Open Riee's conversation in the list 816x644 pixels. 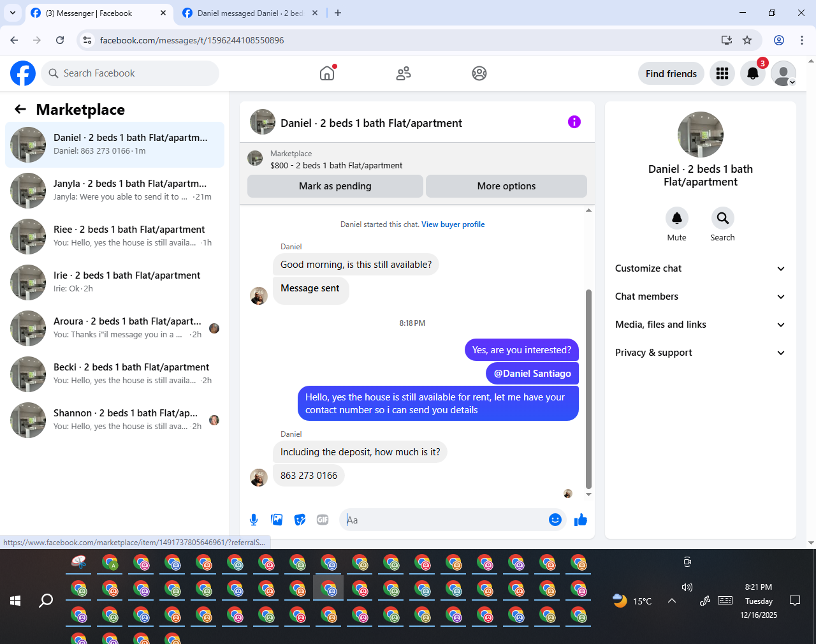coord(115,237)
